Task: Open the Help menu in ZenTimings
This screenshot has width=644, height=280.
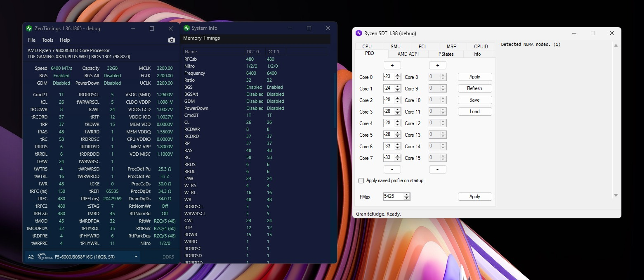Action: (x=65, y=40)
